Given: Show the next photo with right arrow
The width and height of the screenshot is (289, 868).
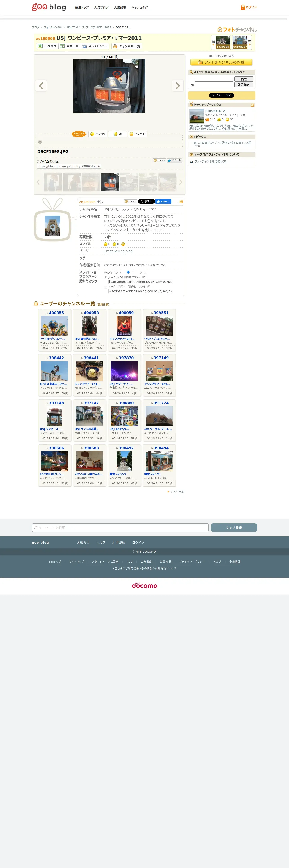Looking at the screenshot, I should (x=178, y=86).
